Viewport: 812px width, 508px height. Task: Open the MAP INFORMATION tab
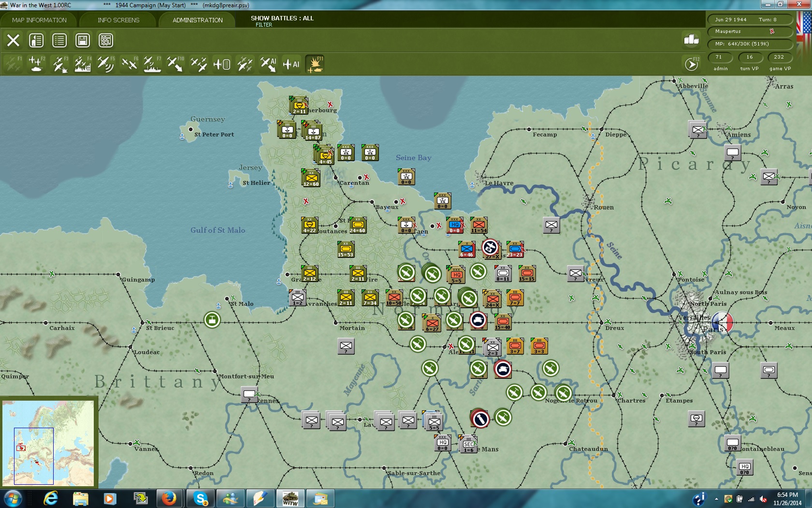click(39, 20)
